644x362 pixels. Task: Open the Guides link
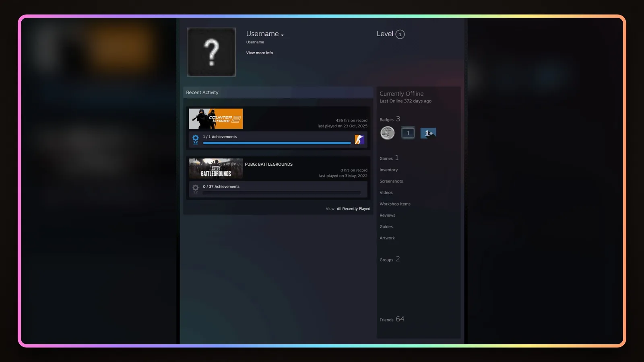pyautogui.click(x=386, y=227)
